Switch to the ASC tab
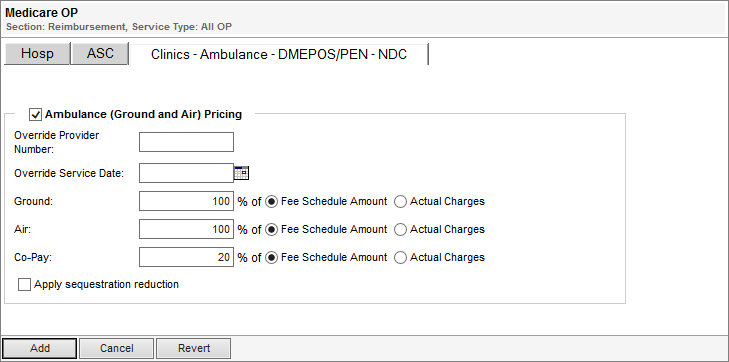Screen dimensions: 729x362 [100, 53]
